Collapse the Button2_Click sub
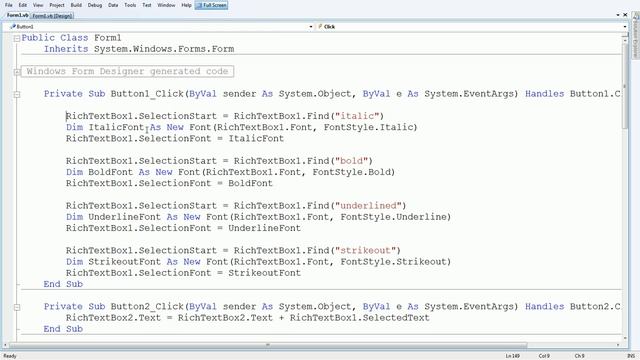 pyautogui.click(x=17, y=307)
